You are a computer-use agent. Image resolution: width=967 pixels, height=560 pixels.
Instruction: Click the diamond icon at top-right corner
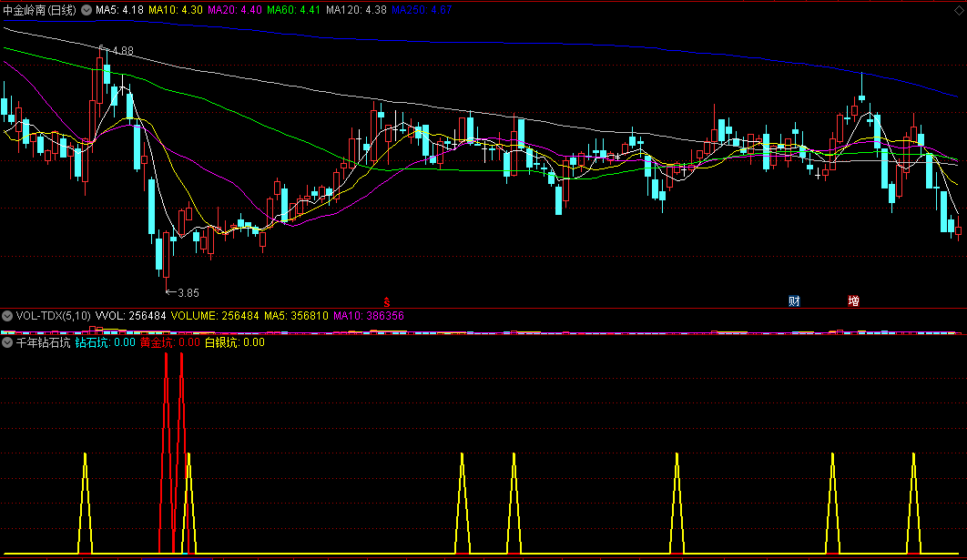[959, 11]
